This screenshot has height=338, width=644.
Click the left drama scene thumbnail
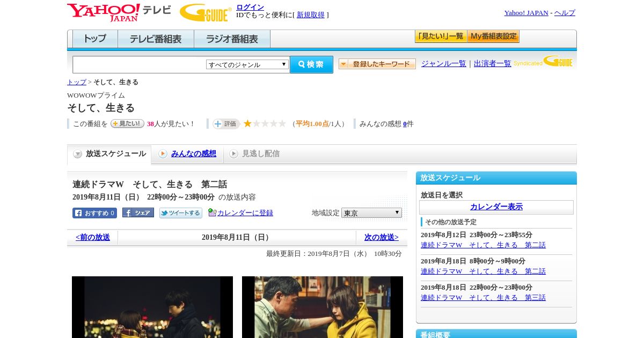152,307
